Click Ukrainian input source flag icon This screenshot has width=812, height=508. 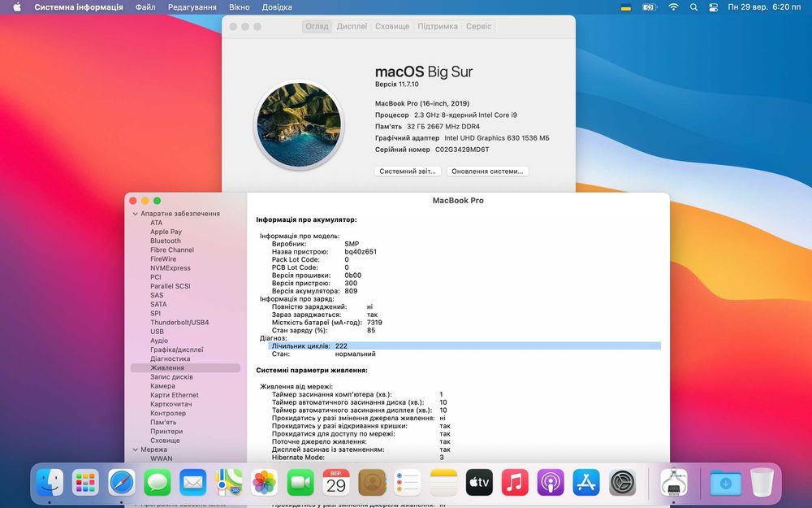625,7
